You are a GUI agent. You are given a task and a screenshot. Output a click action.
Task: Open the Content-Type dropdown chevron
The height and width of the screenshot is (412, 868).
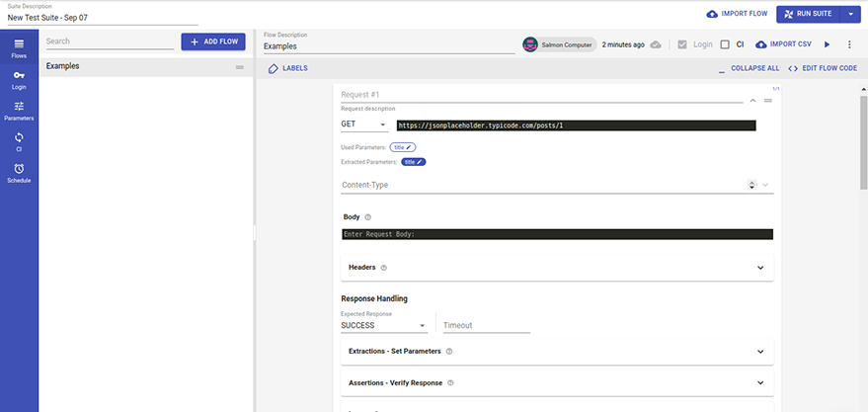[x=765, y=185]
